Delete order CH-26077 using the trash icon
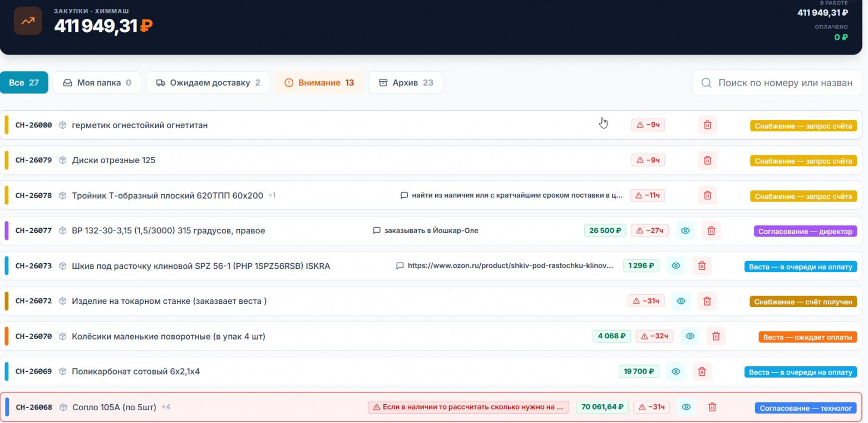This screenshot has height=423, width=868. 711,230
